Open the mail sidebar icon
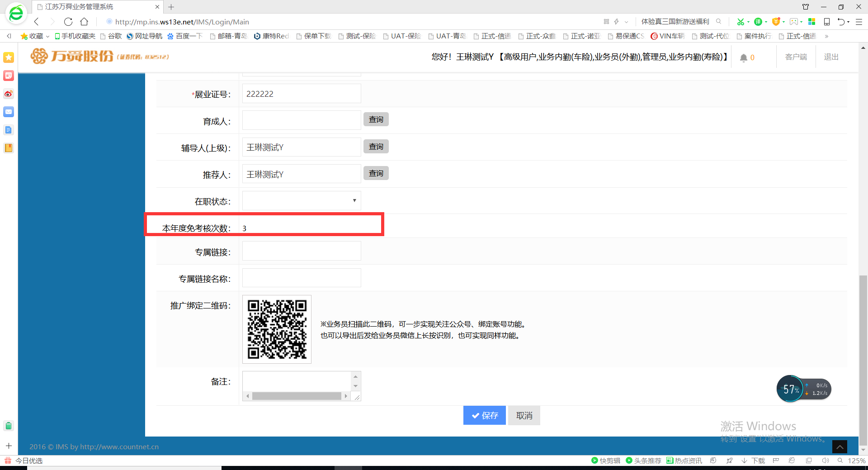Image resolution: width=868 pixels, height=470 pixels. (9, 112)
